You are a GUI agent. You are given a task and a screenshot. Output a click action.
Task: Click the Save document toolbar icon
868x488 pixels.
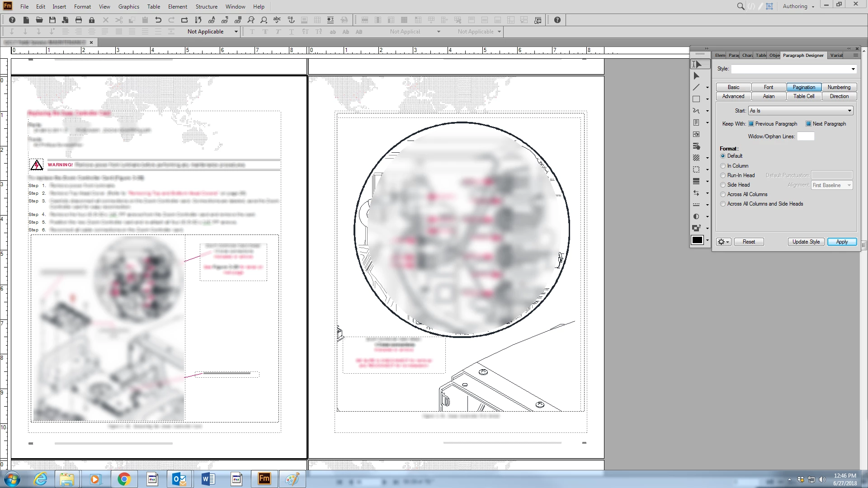[x=52, y=20]
